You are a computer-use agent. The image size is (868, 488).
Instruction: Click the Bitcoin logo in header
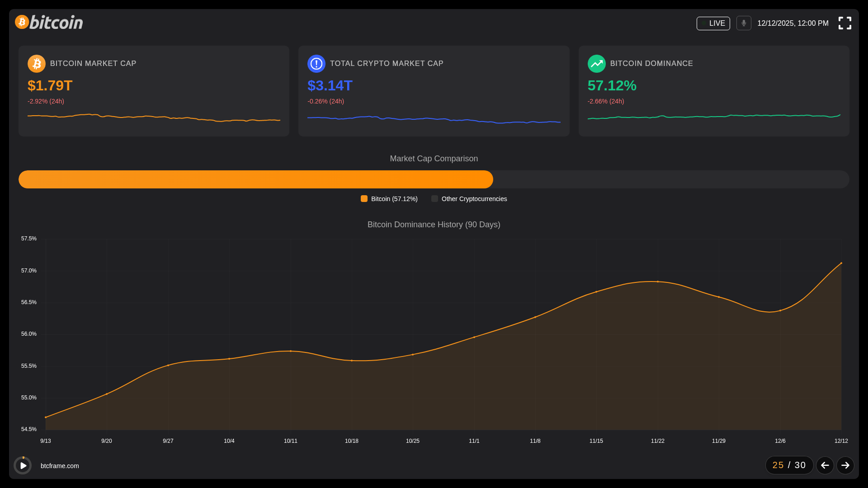(49, 22)
